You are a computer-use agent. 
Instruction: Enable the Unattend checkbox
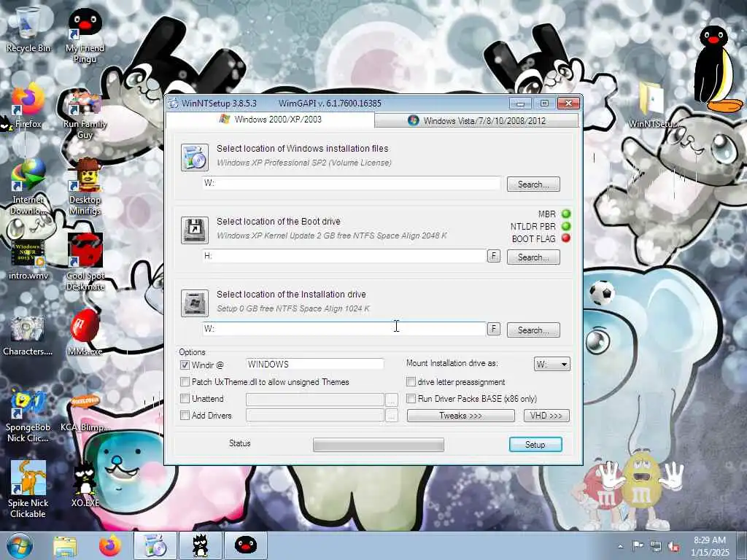pyautogui.click(x=185, y=398)
